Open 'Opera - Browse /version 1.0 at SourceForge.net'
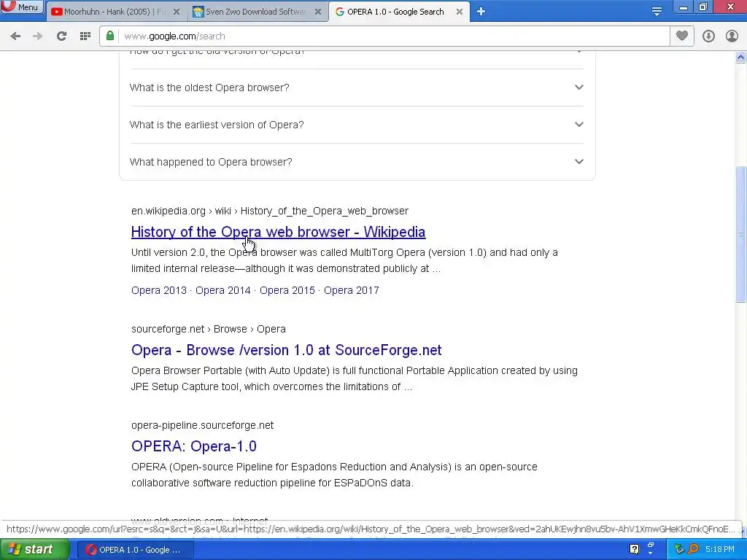Image resolution: width=747 pixels, height=560 pixels. (x=286, y=350)
